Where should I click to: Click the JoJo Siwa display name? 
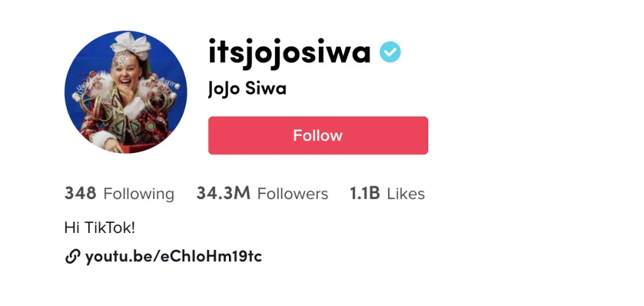(x=247, y=89)
